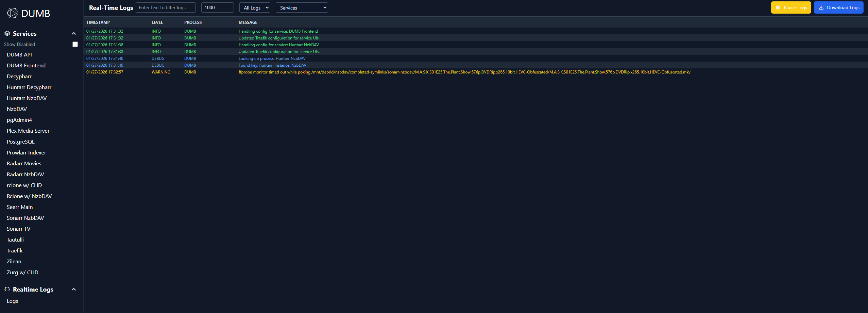The height and width of the screenshot is (313, 868).
Task: Open the Services log source dropdown
Action: [x=301, y=7]
